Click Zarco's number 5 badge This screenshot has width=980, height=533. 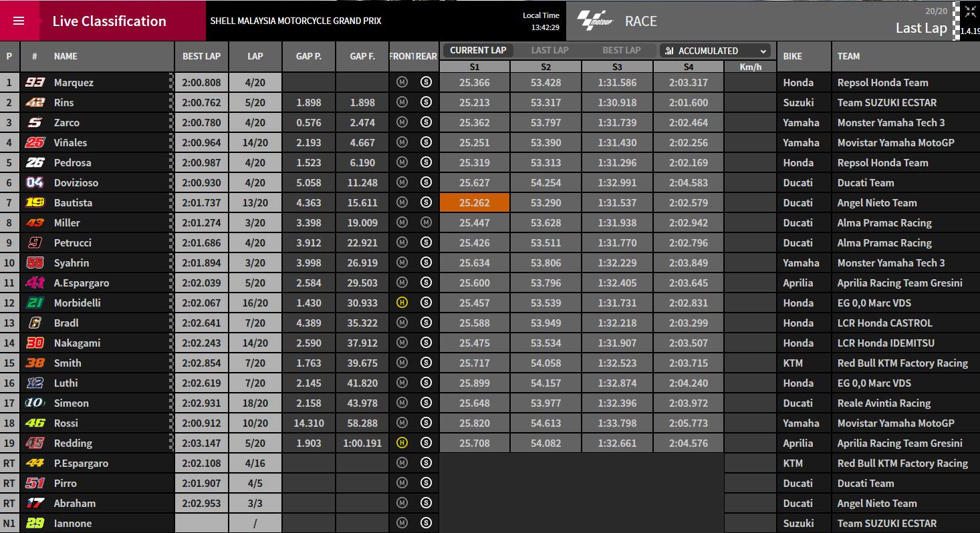(35, 122)
